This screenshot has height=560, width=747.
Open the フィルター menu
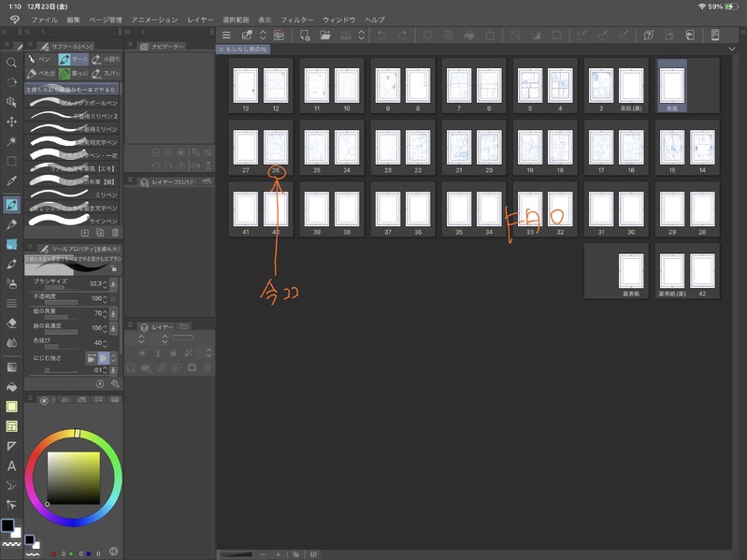pyautogui.click(x=296, y=20)
